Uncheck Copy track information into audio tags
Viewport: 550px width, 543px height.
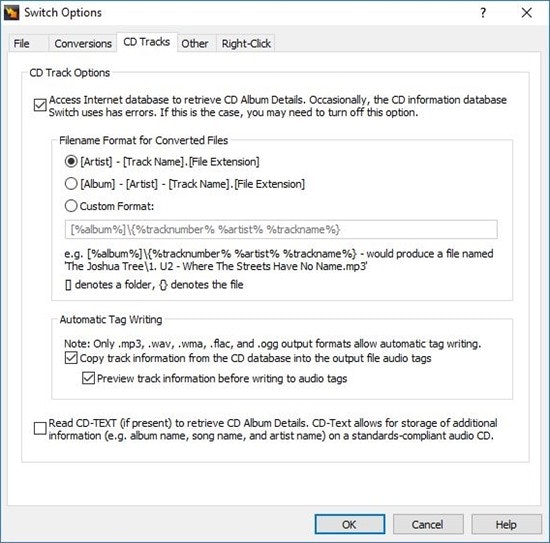(x=71, y=358)
